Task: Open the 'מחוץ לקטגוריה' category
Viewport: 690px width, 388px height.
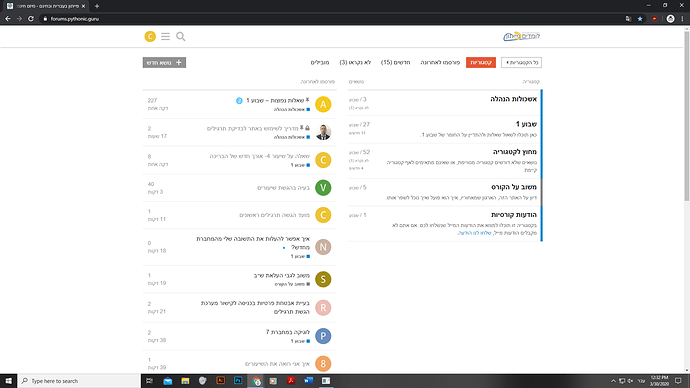Action: (x=515, y=152)
